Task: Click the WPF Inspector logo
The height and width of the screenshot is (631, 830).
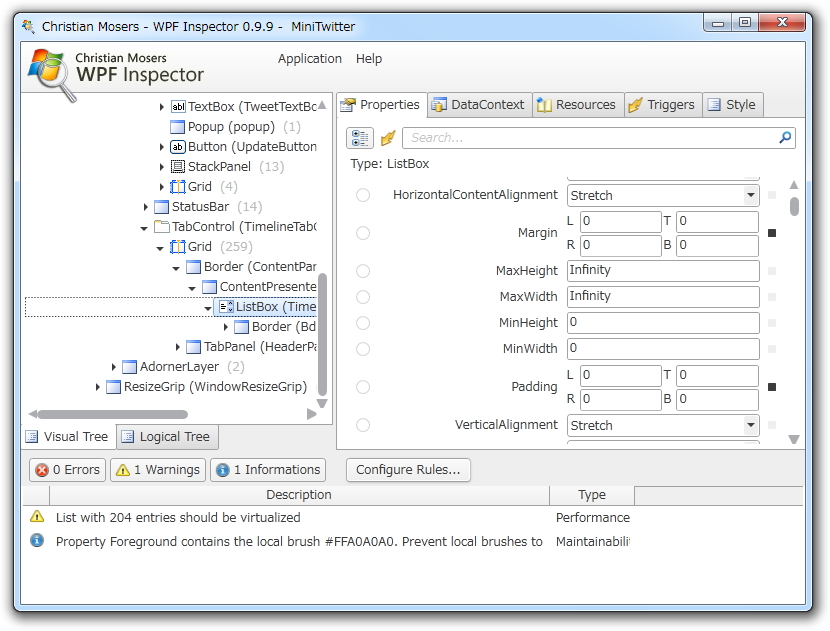Action: [x=50, y=73]
